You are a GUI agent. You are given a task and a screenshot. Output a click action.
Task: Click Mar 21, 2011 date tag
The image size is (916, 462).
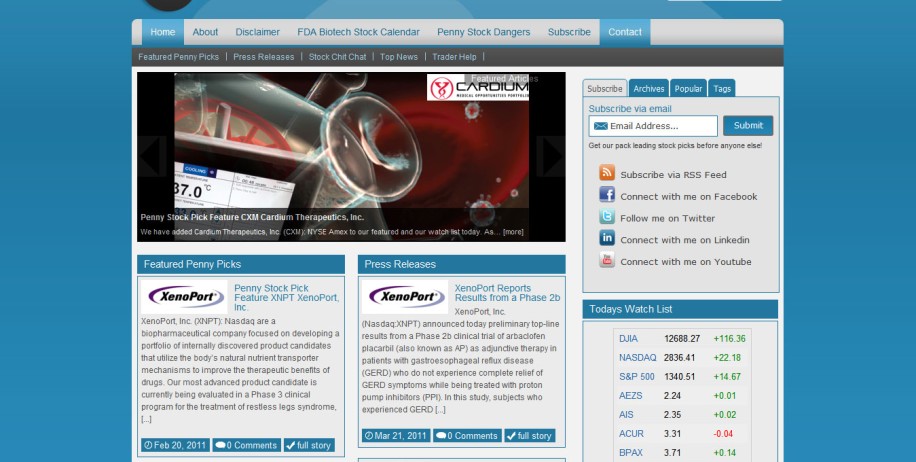395,436
